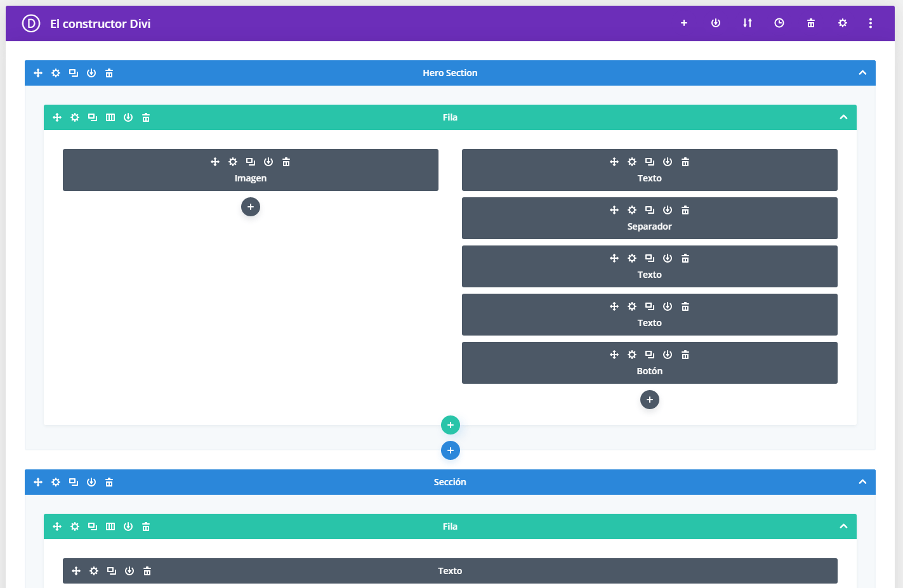Open portability import/export arrows in header
This screenshot has width=903, height=588.
748,23
